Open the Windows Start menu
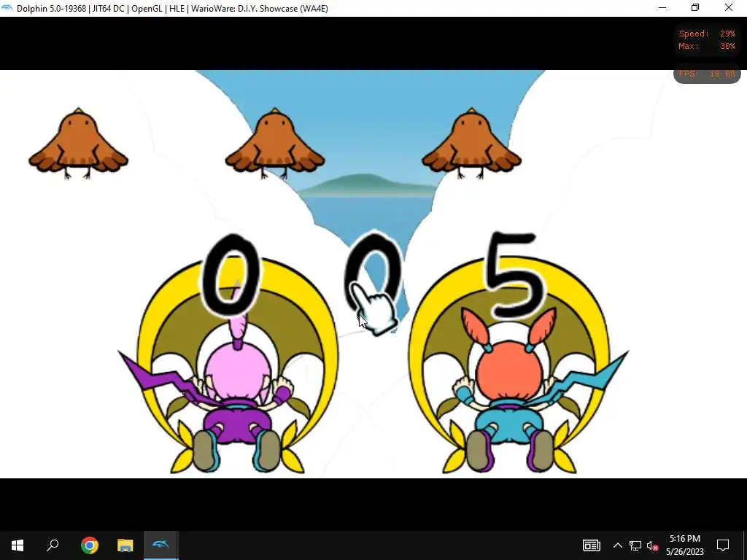Screen dimensions: 747x560 click(x=18, y=545)
